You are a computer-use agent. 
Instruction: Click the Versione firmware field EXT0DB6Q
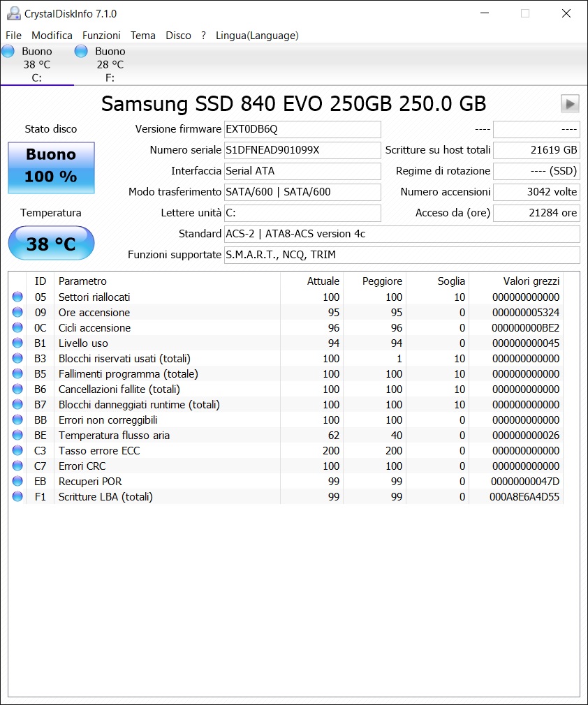click(302, 129)
